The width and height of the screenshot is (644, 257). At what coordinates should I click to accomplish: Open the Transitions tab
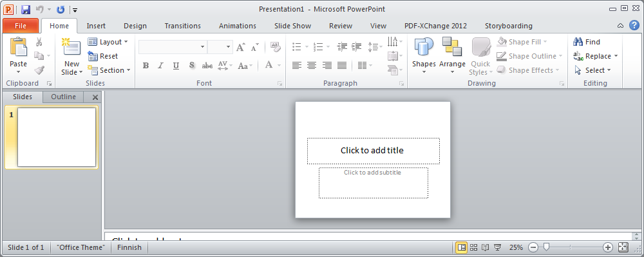click(x=183, y=26)
